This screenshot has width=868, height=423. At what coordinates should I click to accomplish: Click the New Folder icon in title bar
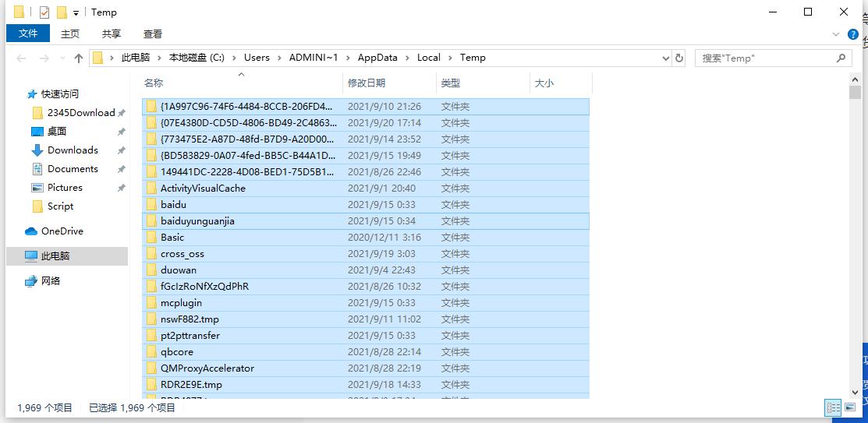coord(62,12)
